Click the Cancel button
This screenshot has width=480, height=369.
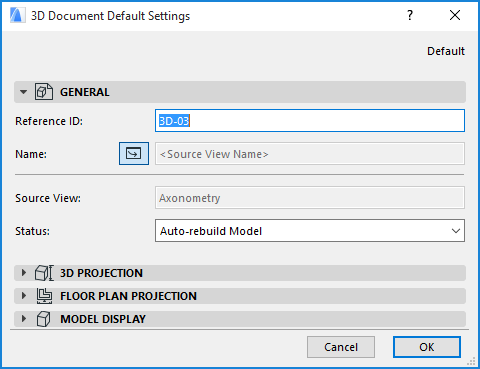tap(341, 347)
